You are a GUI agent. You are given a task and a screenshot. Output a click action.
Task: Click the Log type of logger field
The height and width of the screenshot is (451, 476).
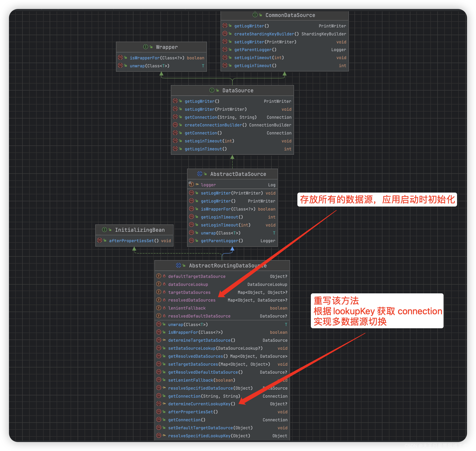[x=272, y=185]
